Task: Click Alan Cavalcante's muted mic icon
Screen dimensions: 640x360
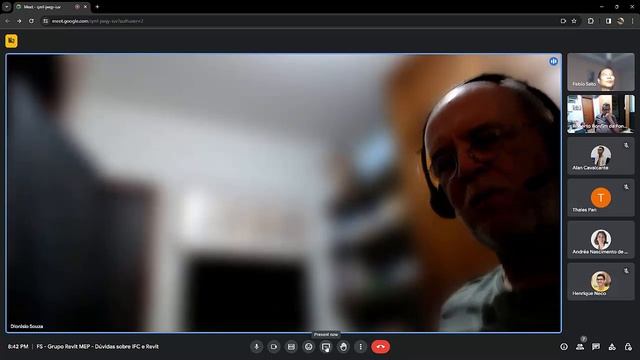Action: point(626,145)
